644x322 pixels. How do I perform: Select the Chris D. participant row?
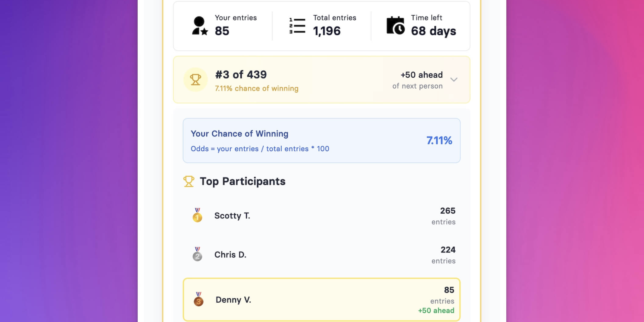(322, 255)
